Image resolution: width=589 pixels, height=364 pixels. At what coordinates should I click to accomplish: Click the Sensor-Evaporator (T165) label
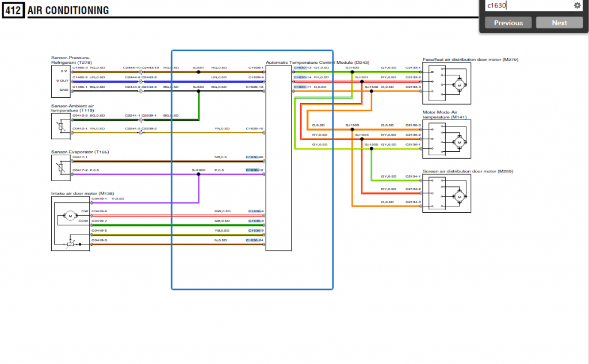[80, 152]
